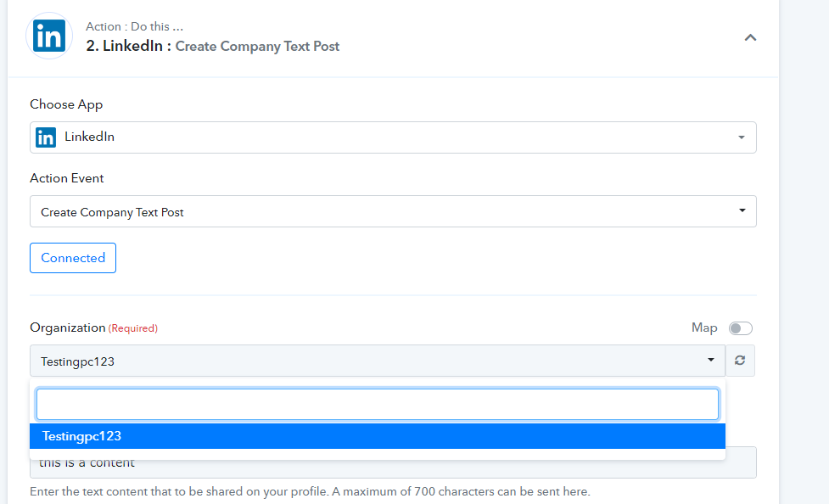The height and width of the screenshot is (504, 829).
Task: Click the Testingpc123 selected value field
Action: 378,361
